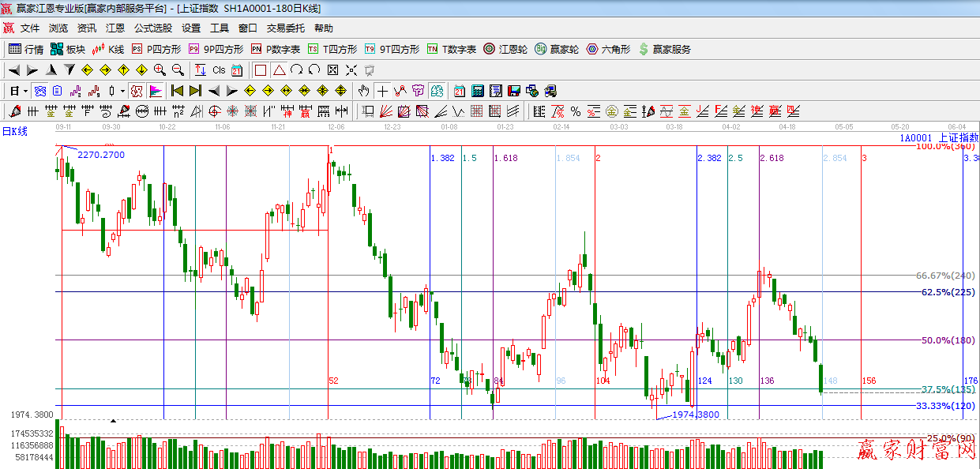Screen dimensions: 980x469
Task: Toggle the crosshair cursor mode
Action: click(382, 91)
